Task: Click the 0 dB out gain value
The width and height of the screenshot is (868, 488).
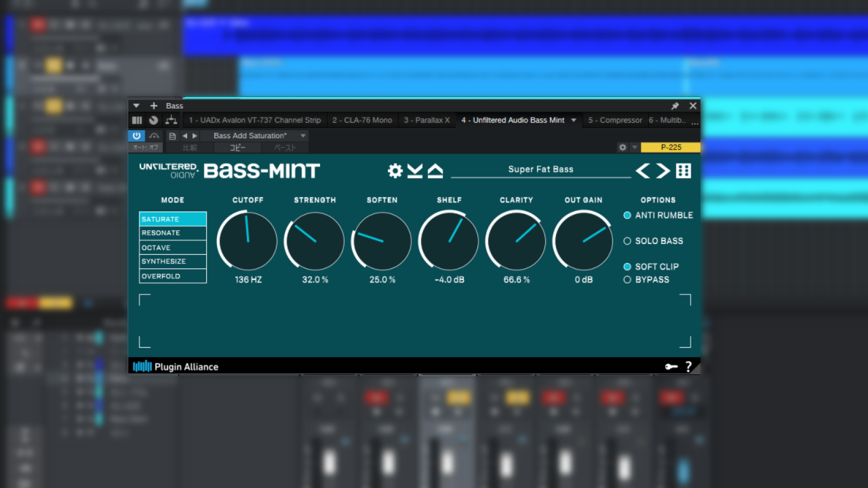Action: 584,279
